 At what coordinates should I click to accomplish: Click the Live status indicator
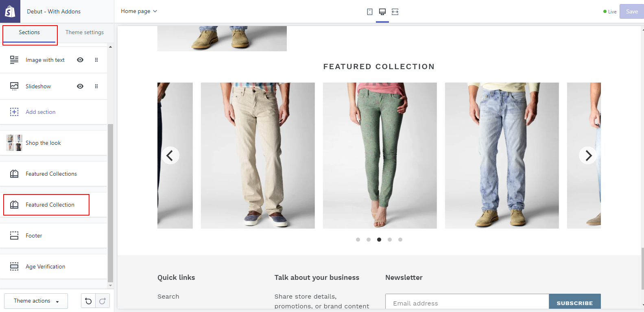(610, 12)
